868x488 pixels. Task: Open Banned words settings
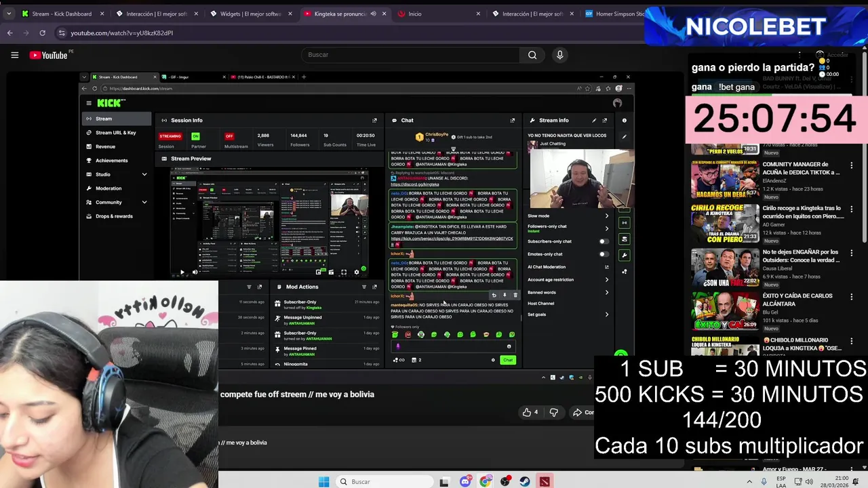pyautogui.click(x=568, y=292)
